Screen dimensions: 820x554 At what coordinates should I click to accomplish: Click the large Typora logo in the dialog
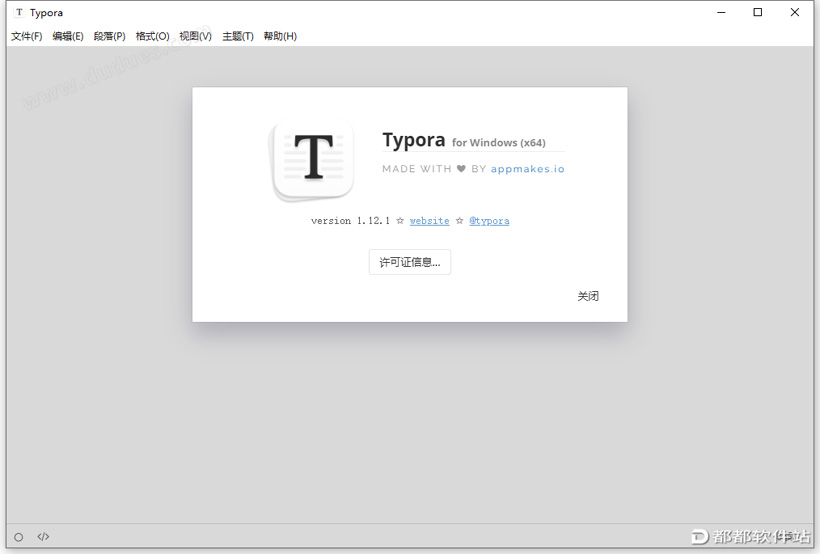point(313,158)
